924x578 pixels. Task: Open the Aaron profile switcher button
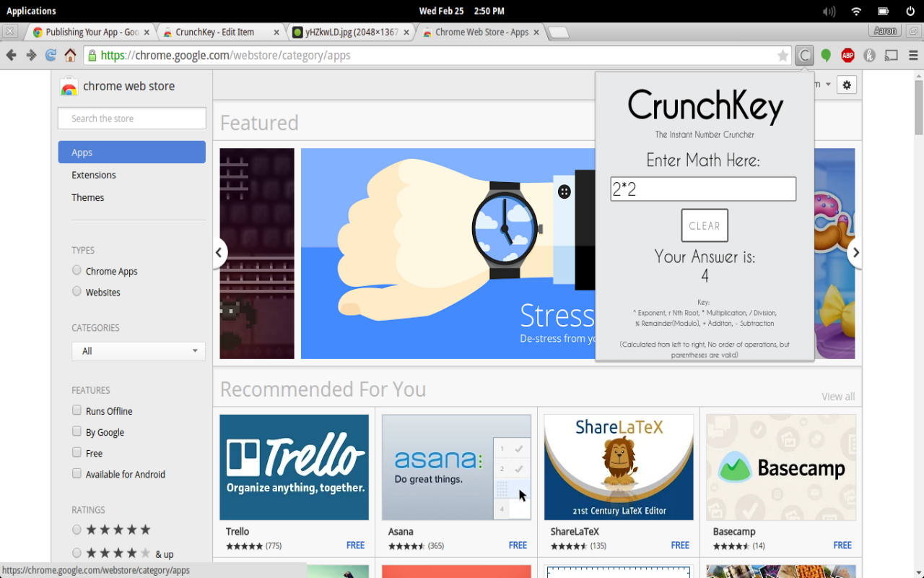click(885, 31)
